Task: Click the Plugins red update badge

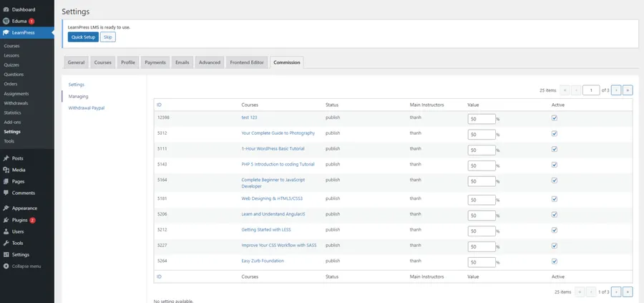Action: click(32, 221)
